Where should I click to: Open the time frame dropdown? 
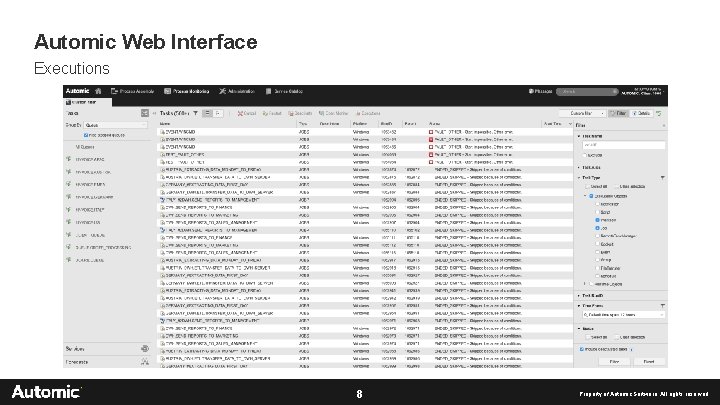click(x=624, y=315)
